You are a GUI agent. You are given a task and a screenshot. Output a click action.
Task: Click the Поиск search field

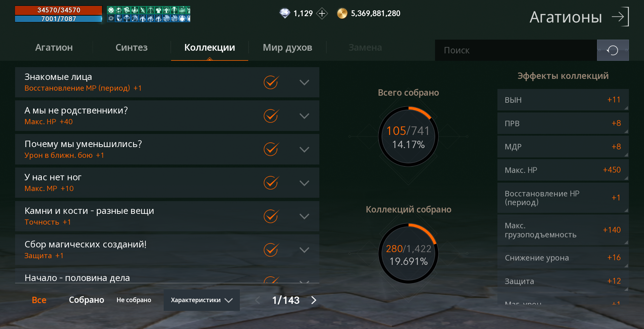[x=516, y=50]
